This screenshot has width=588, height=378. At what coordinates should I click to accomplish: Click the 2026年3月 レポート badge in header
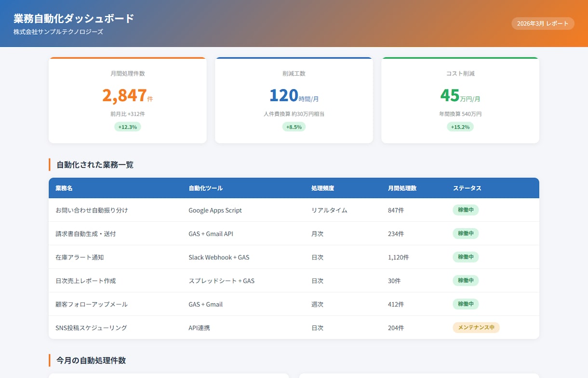click(x=543, y=24)
